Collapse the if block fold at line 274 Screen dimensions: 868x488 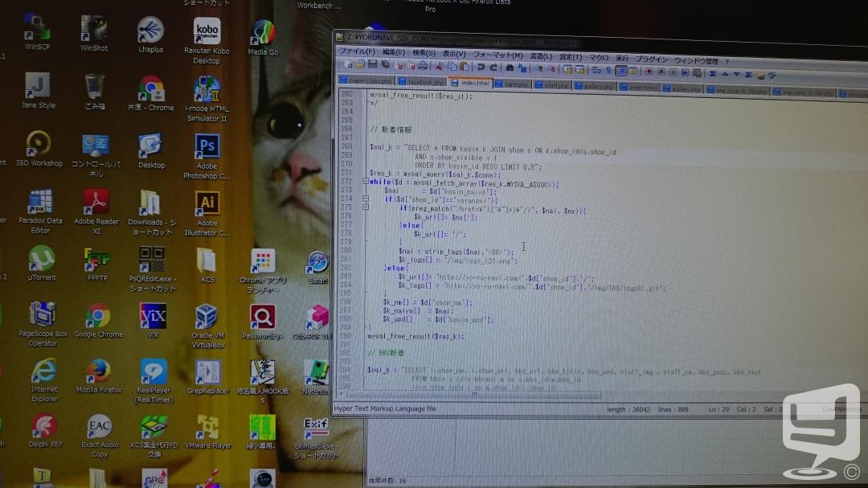click(366, 199)
